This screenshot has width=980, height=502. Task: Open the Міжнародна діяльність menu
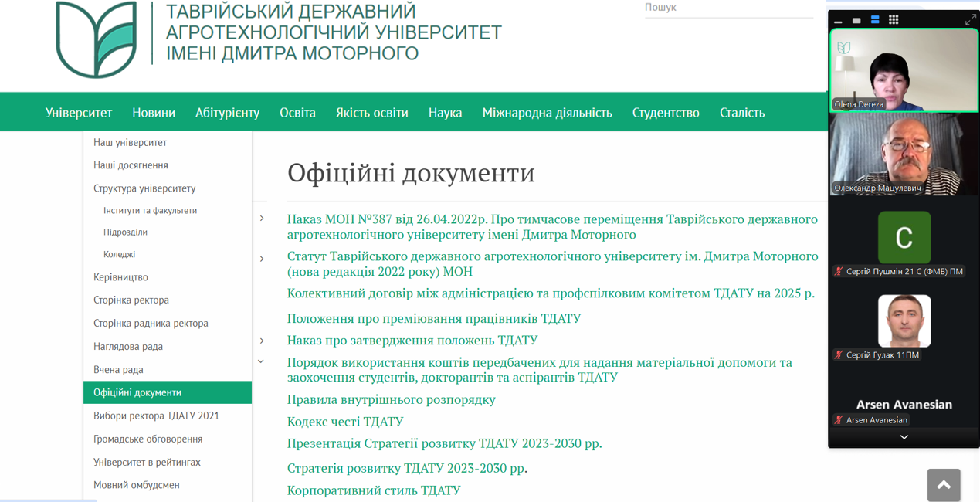pos(548,113)
